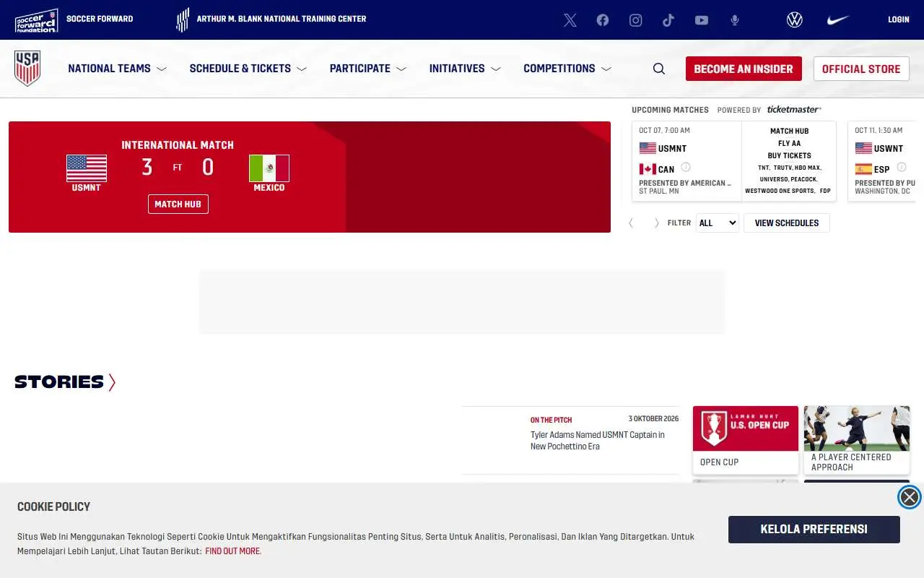Open A Player Centered Approach card
Screen dimensions: 924x578
pos(857,440)
